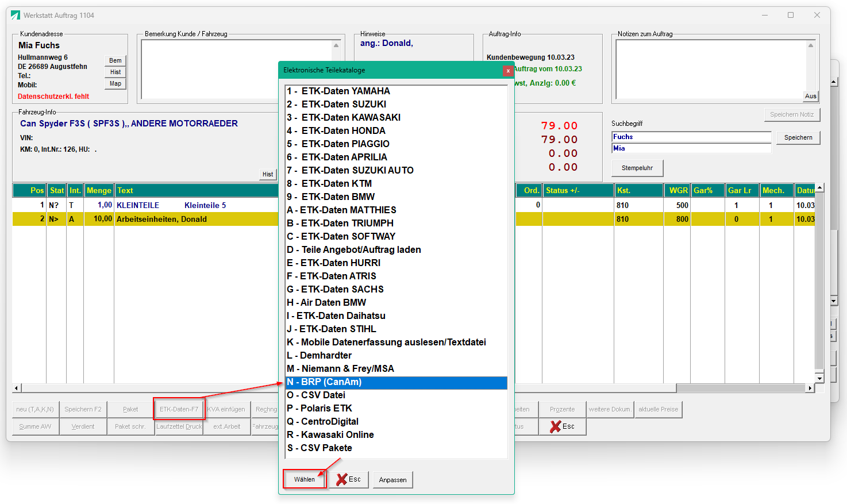Select ETK-Daten YAMAHA entry
847x504 pixels.
click(x=396, y=91)
